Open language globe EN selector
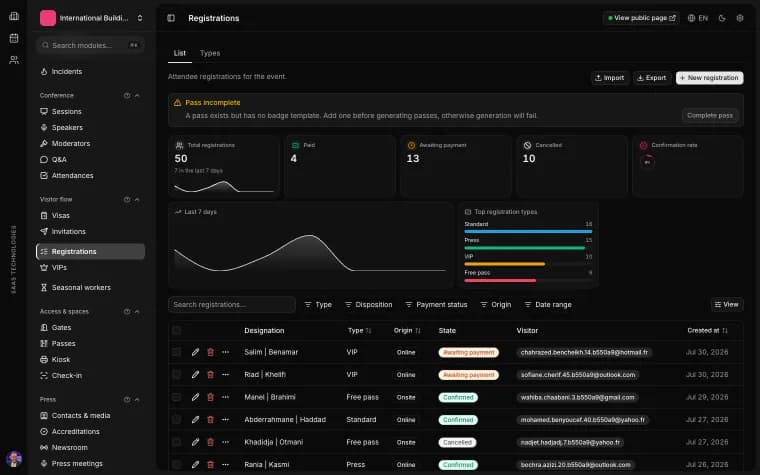 pos(698,18)
